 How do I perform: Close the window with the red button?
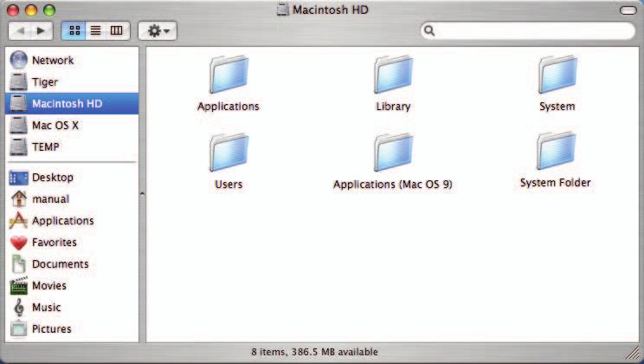pyautogui.click(x=13, y=10)
